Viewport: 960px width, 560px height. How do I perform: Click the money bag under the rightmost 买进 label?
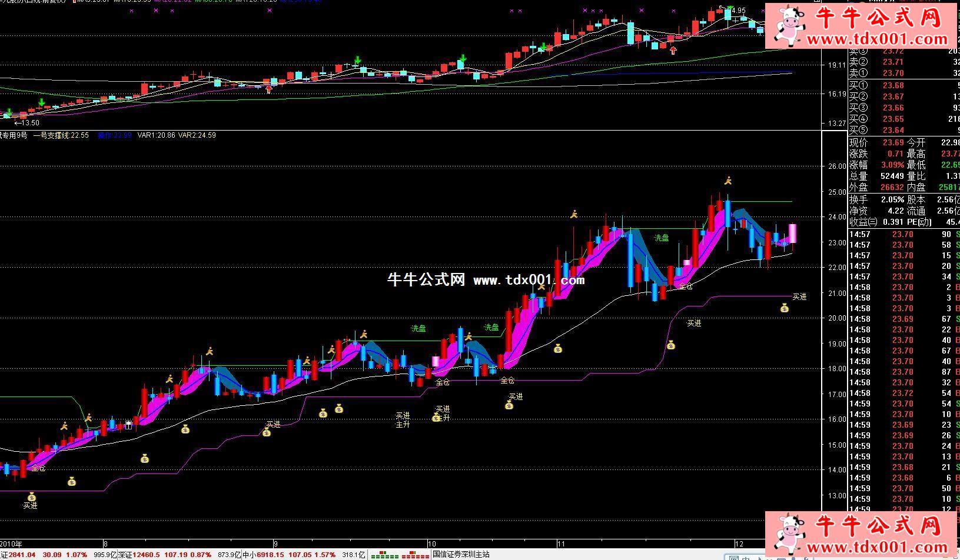pos(785,308)
